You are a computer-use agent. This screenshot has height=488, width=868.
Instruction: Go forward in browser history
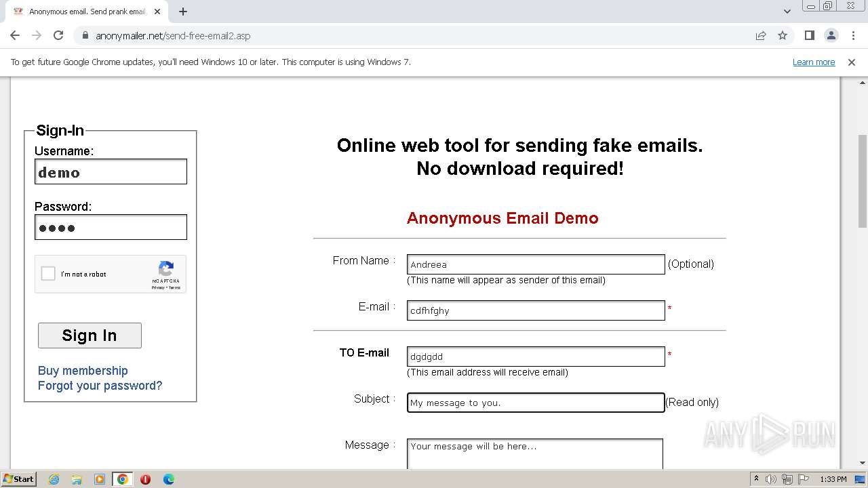[x=37, y=35]
